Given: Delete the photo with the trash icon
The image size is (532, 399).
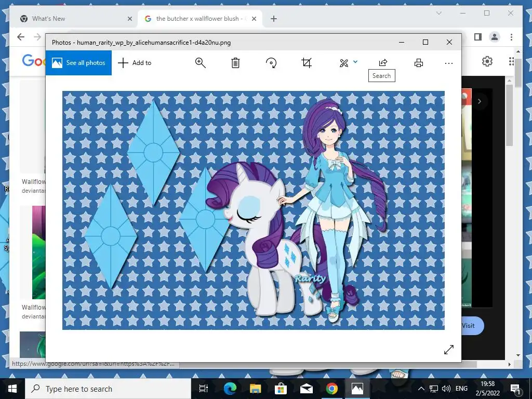Looking at the screenshot, I should tap(235, 63).
